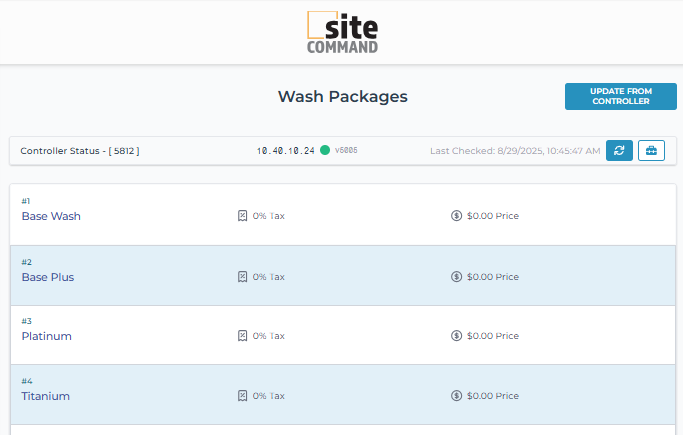
Task: Select the Titanium package name
Action: [46, 397]
